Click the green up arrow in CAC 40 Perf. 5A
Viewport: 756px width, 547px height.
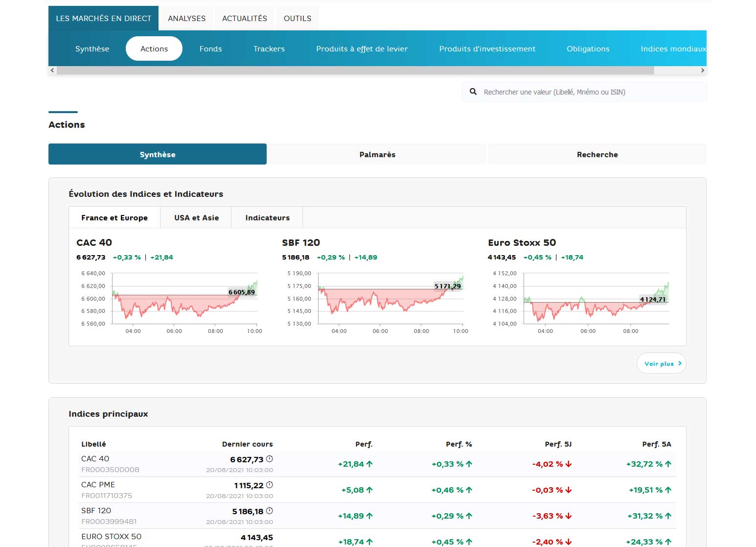tap(668, 464)
